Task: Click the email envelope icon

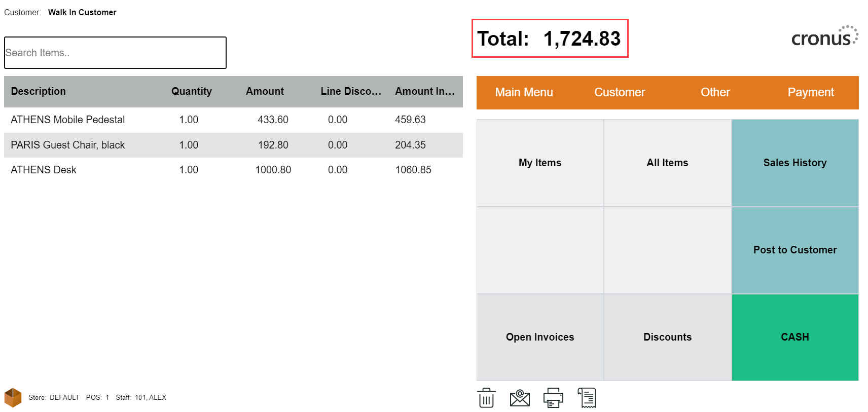Action: click(520, 398)
